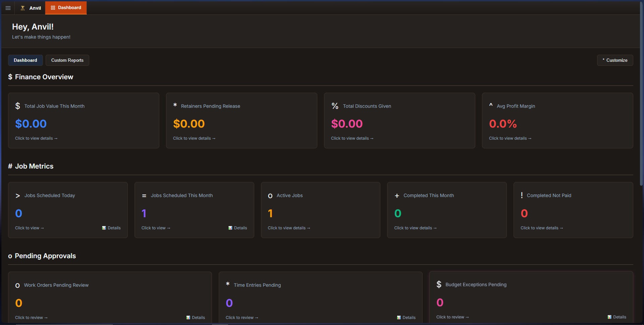Click the Customize button

[615, 60]
